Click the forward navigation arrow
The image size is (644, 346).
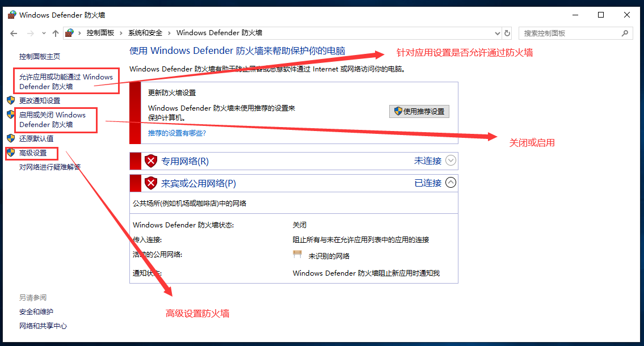tap(31, 33)
